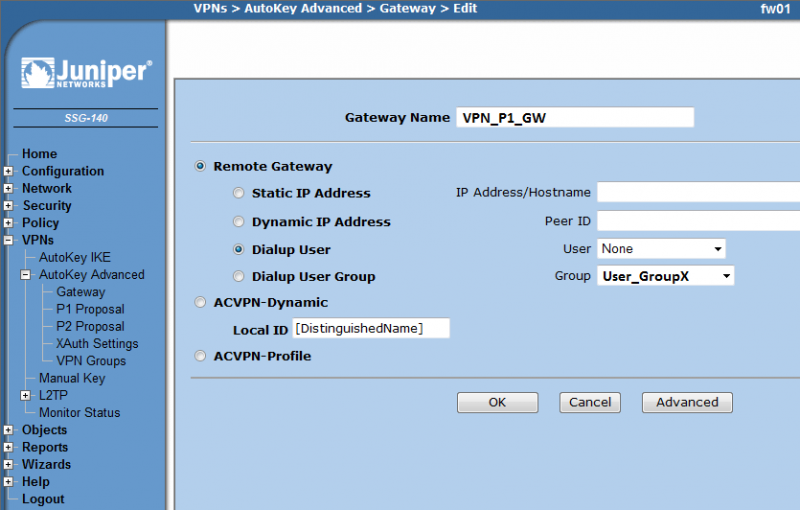
Task: Click the Objects menu label
Action: coord(44,430)
